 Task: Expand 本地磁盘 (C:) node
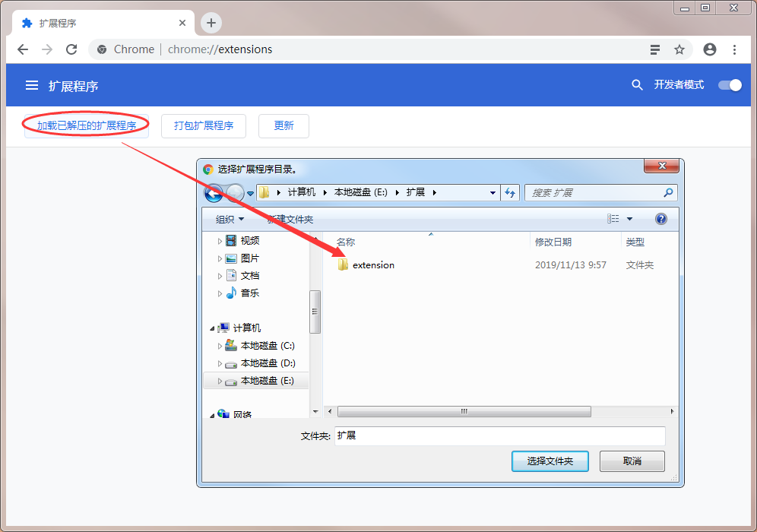[220, 346]
